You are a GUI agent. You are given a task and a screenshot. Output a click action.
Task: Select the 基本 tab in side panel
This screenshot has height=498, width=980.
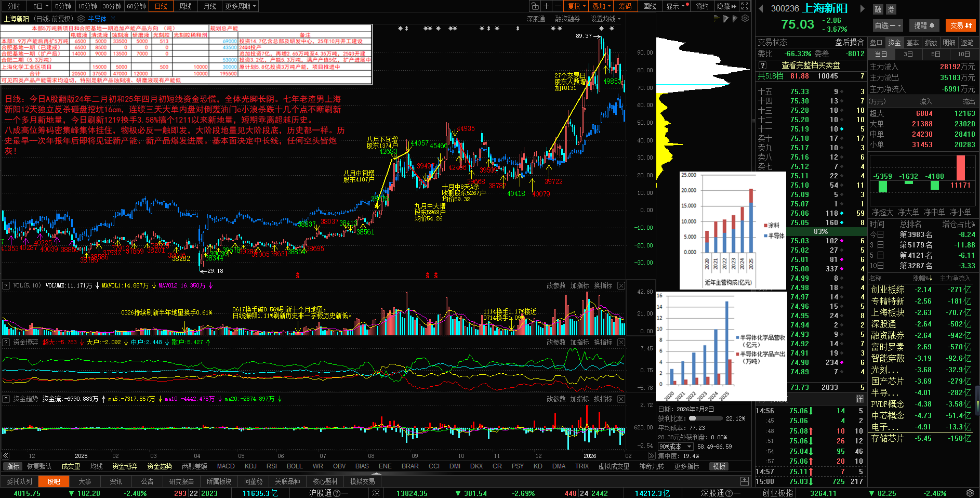coord(912,43)
